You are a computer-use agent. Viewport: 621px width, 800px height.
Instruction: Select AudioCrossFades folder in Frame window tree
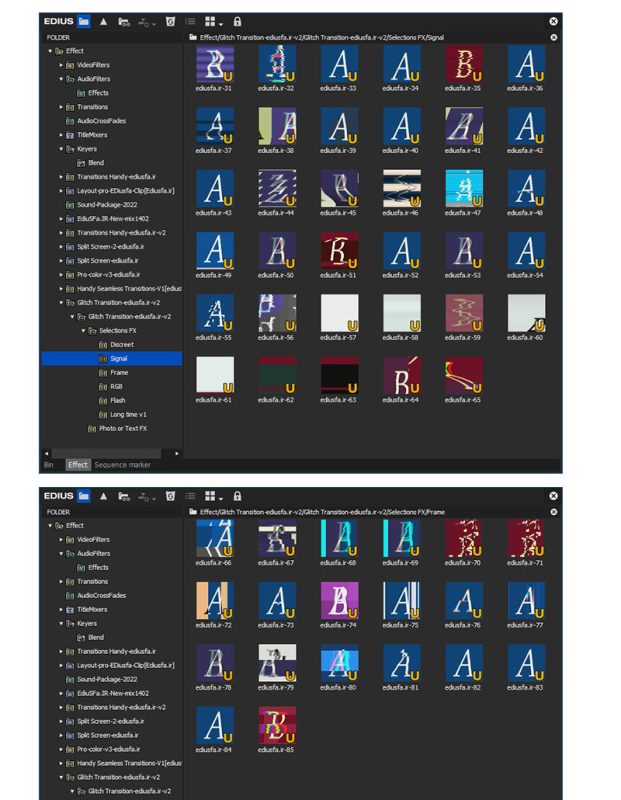[x=101, y=595]
